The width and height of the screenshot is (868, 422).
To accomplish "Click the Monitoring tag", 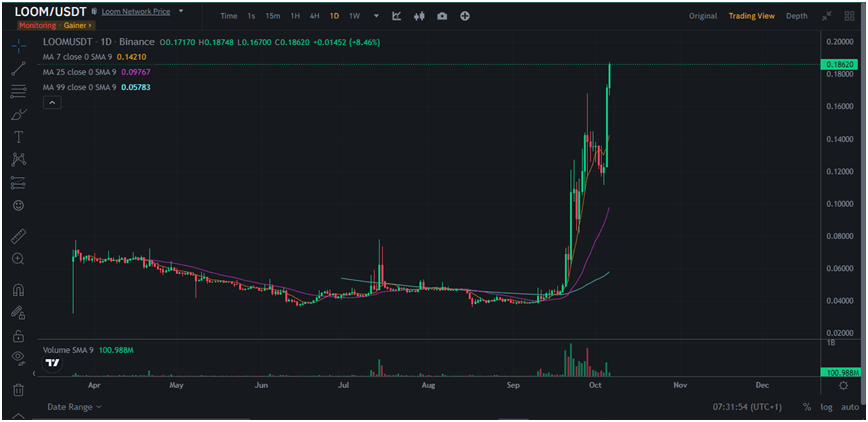I will click(37, 25).
